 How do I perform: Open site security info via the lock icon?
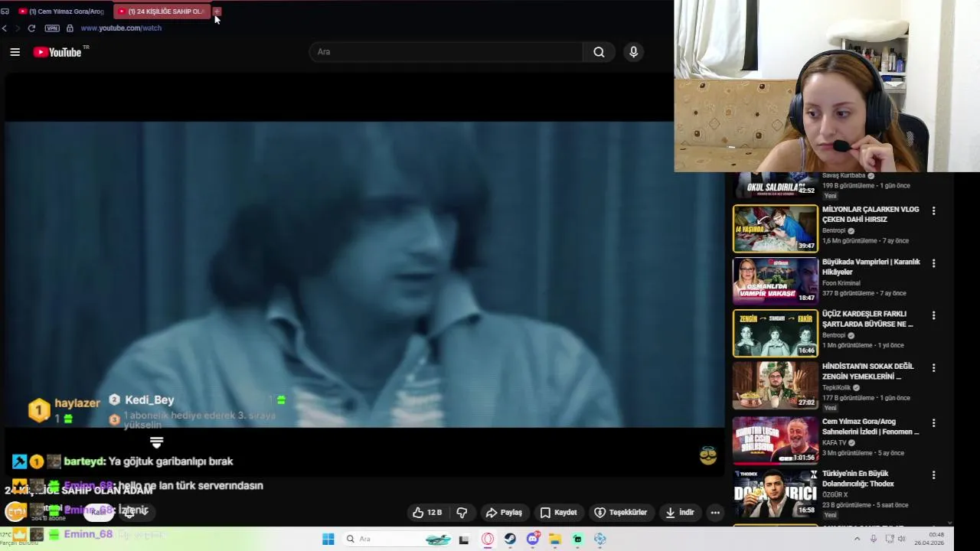click(x=70, y=28)
